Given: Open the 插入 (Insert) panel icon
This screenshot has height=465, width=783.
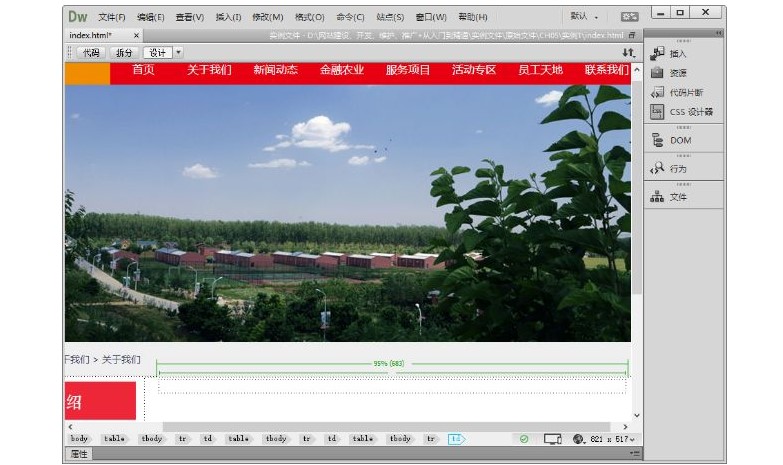Looking at the screenshot, I should [658, 54].
